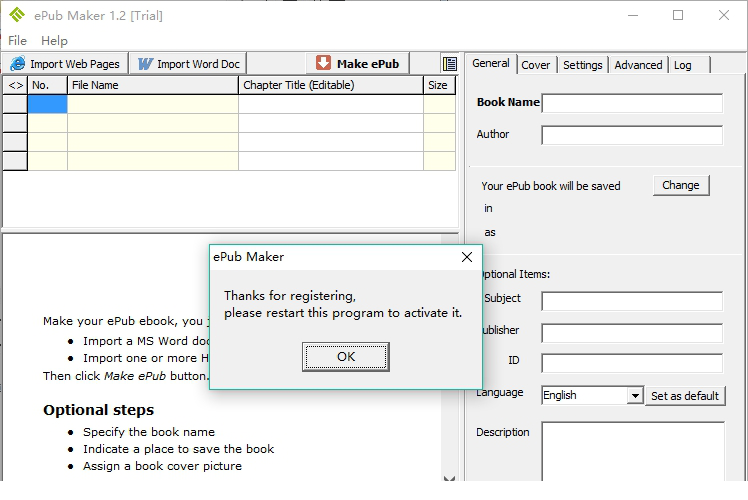Screen dimensions: 748x500
Task: Click the layout toggle icon beside Make ePub
Action: 449,63
